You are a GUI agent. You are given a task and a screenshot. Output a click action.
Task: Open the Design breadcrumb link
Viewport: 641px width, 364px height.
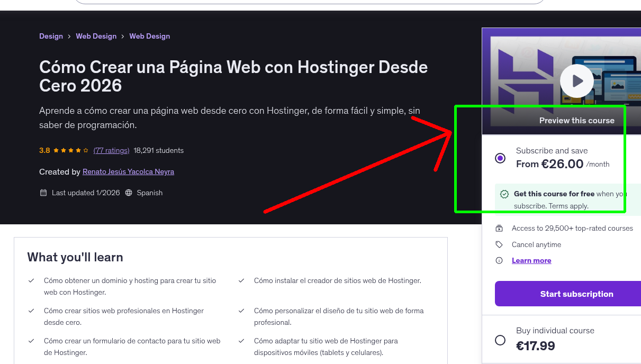tap(51, 36)
